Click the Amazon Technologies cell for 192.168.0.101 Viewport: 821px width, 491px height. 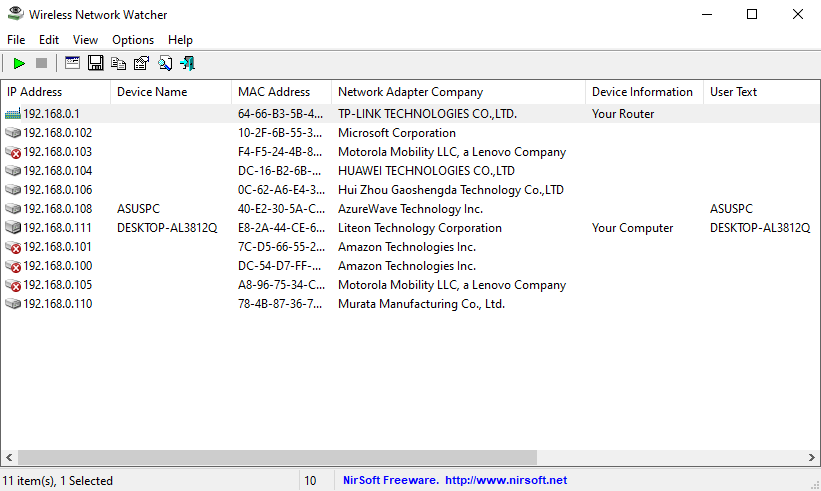[407, 247]
